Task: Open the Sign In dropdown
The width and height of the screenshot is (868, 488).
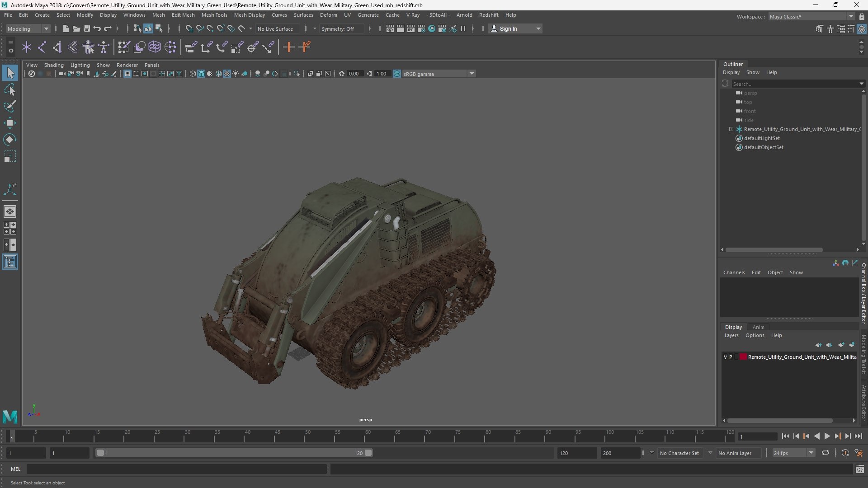Action: 515,28
